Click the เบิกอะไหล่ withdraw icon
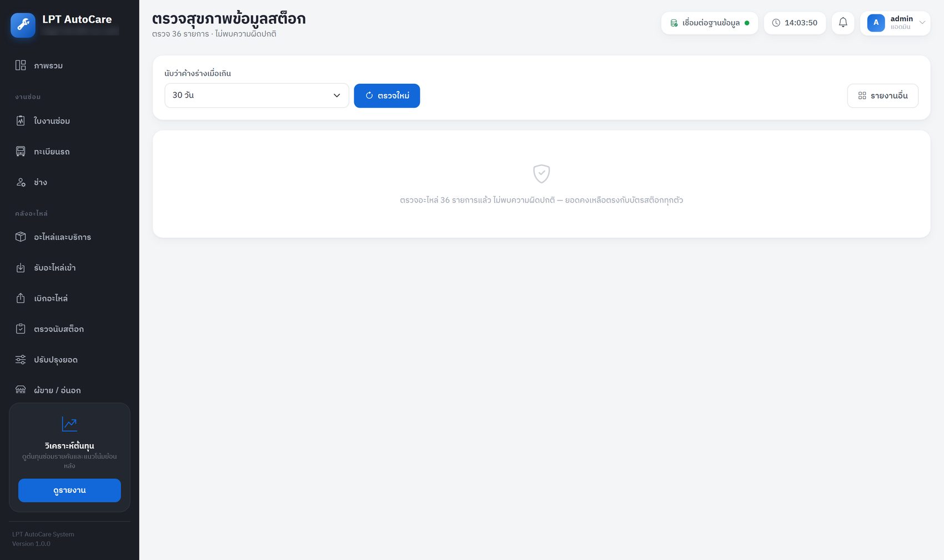This screenshot has height=560, width=944. pyautogui.click(x=21, y=298)
